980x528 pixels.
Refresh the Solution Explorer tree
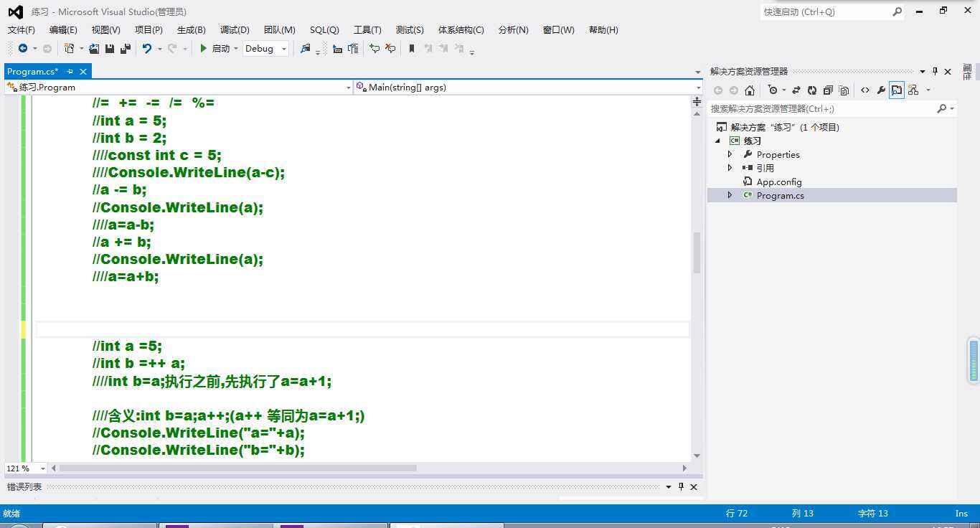[812, 90]
